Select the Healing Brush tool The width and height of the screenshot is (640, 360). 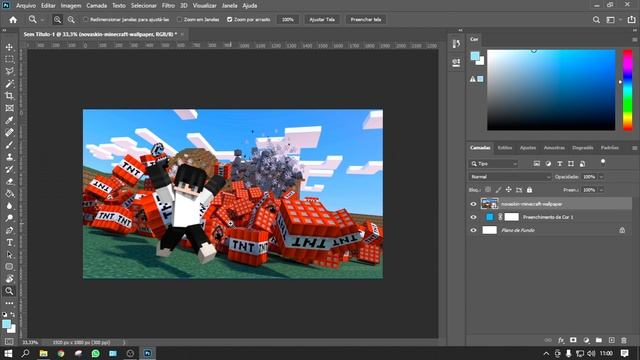9,133
